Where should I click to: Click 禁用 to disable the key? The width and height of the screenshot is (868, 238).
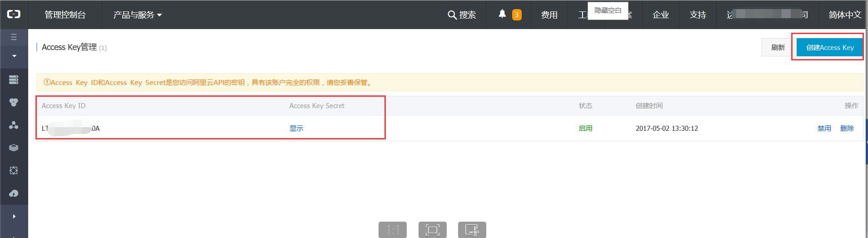[x=824, y=129]
